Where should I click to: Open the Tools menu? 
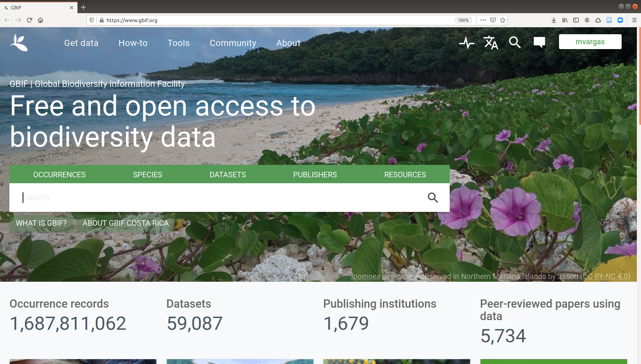click(x=178, y=43)
